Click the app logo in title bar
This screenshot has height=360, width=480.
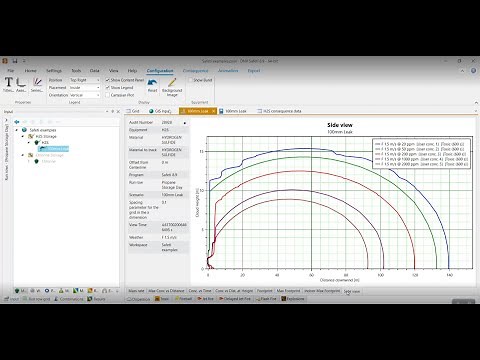click(5, 61)
